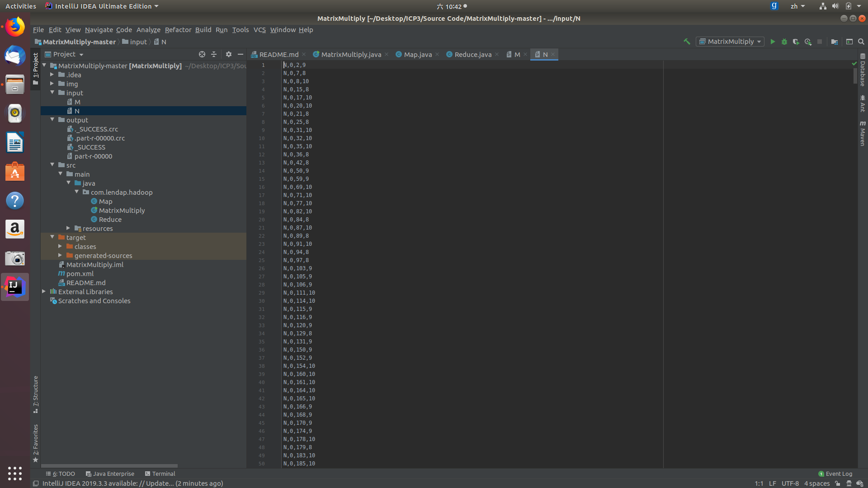Click the locate-in-tree crosshair icon in Project panel
This screenshot has height=488, width=868.
202,54
